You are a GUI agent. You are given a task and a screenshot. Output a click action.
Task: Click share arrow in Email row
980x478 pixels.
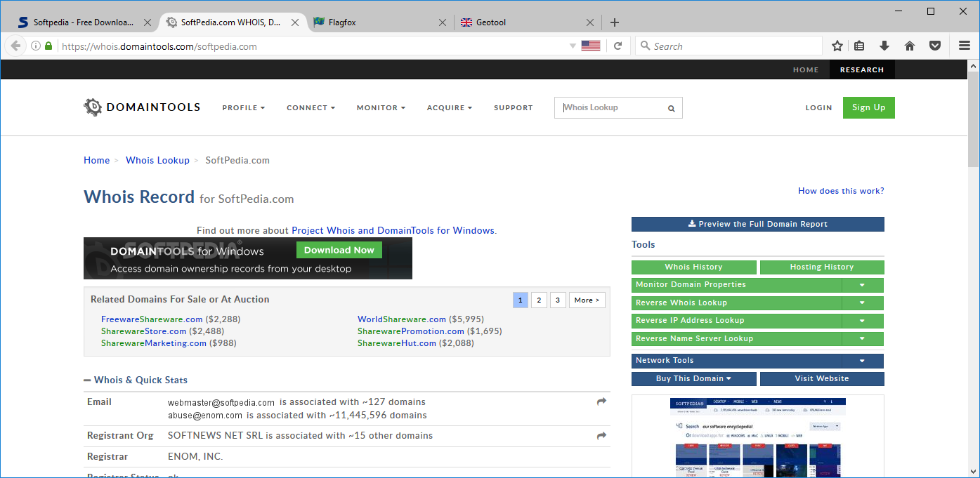click(601, 402)
